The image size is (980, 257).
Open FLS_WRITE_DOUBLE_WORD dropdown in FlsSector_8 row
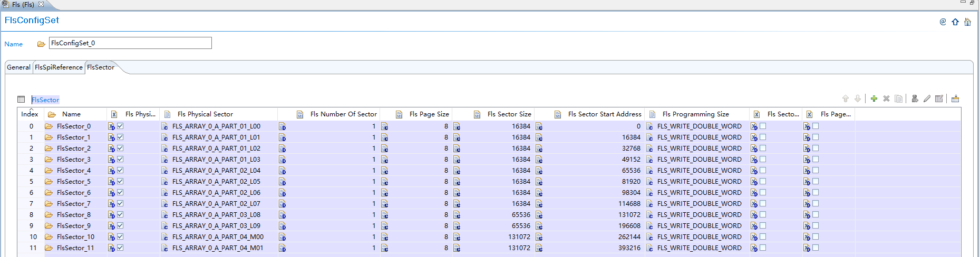click(x=699, y=215)
